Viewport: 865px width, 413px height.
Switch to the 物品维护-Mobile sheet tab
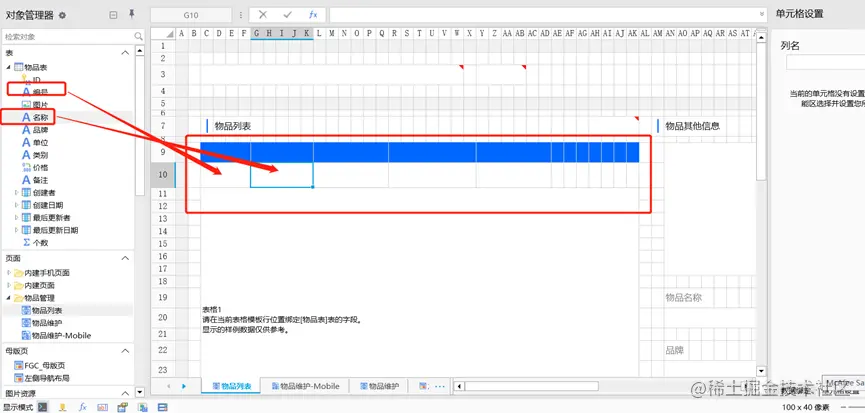point(306,387)
